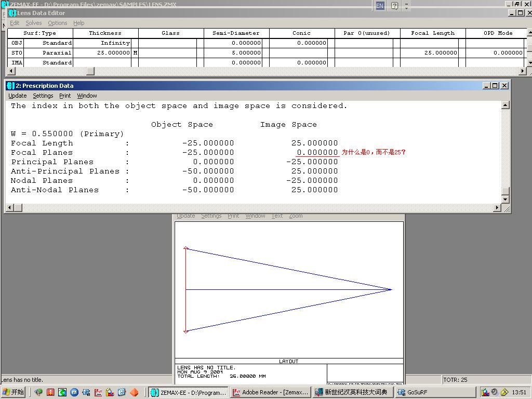
Task: Click Print in Prescription Data window
Action: (65, 96)
